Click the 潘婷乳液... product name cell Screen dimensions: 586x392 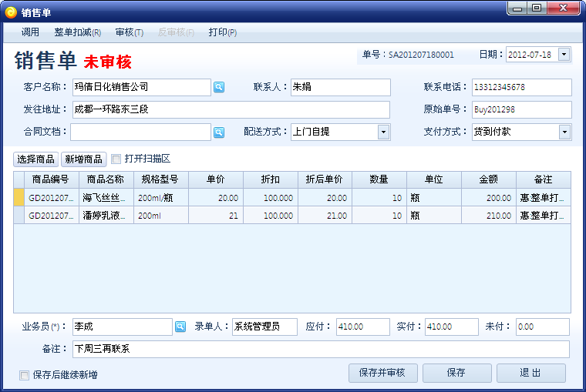(106, 216)
